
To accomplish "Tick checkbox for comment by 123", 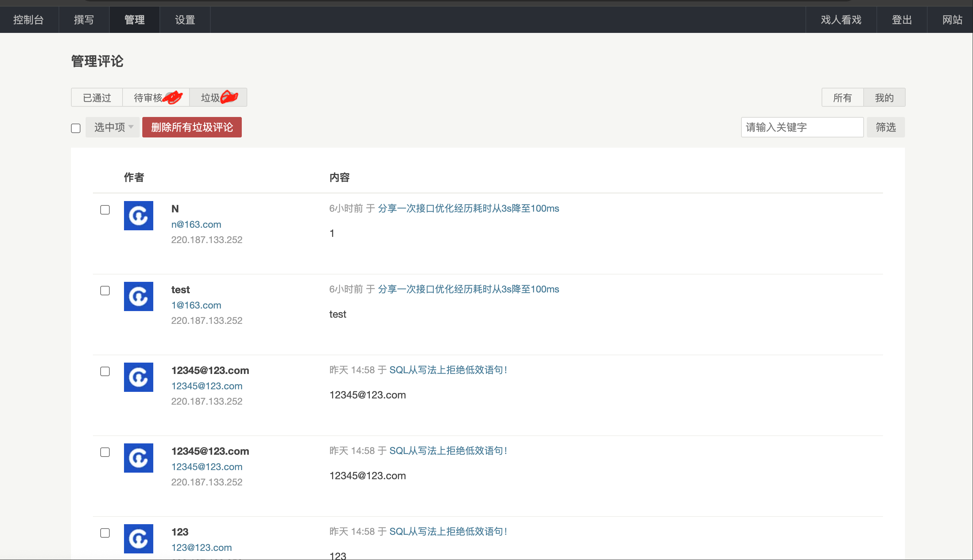I will (105, 533).
